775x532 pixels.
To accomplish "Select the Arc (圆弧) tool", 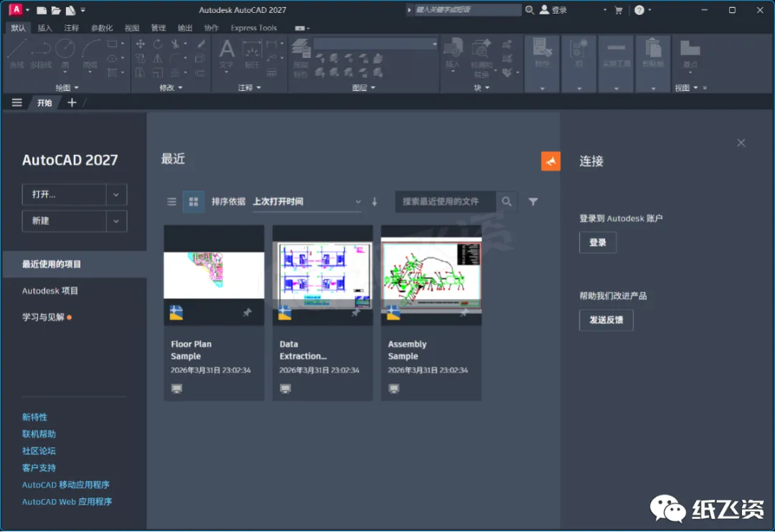I will click(x=90, y=54).
